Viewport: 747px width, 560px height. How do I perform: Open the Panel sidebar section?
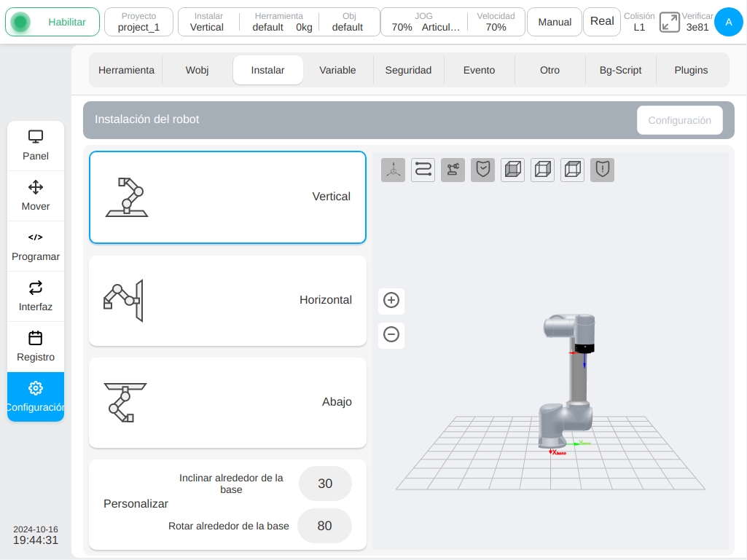click(36, 146)
